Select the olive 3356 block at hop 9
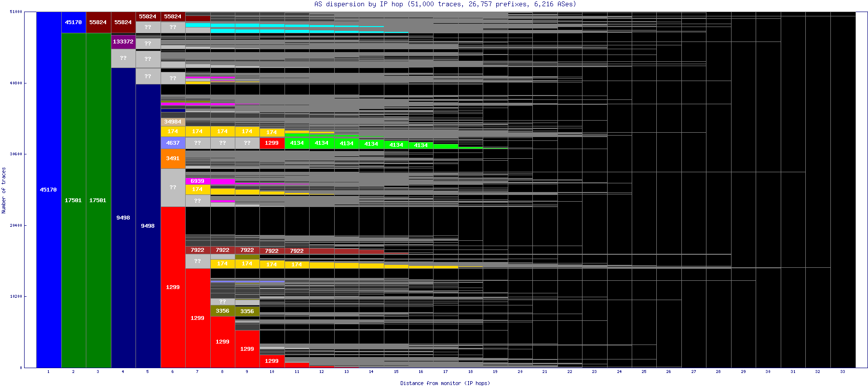The width and height of the screenshot is (868, 386). pyautogui.click(x=247, y=311)
